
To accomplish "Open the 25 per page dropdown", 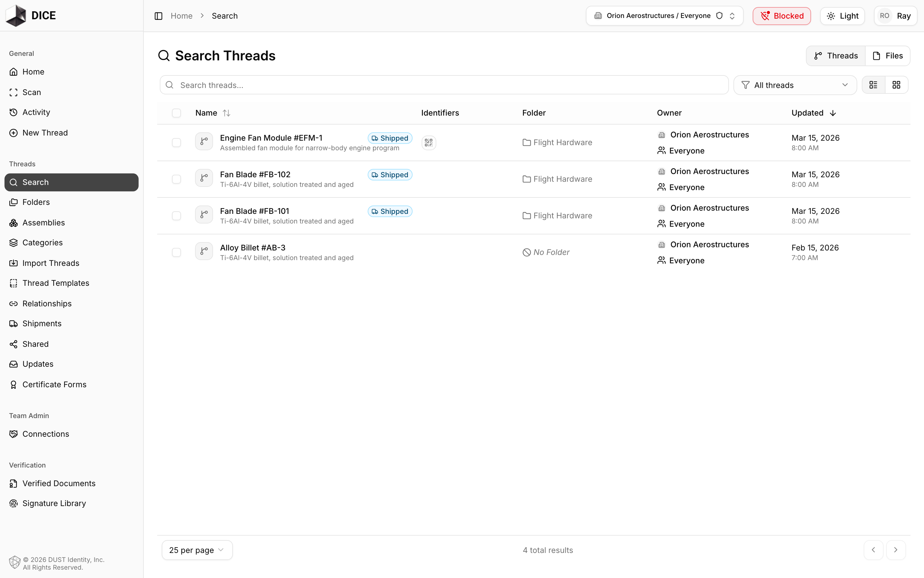I will [197, 550].
